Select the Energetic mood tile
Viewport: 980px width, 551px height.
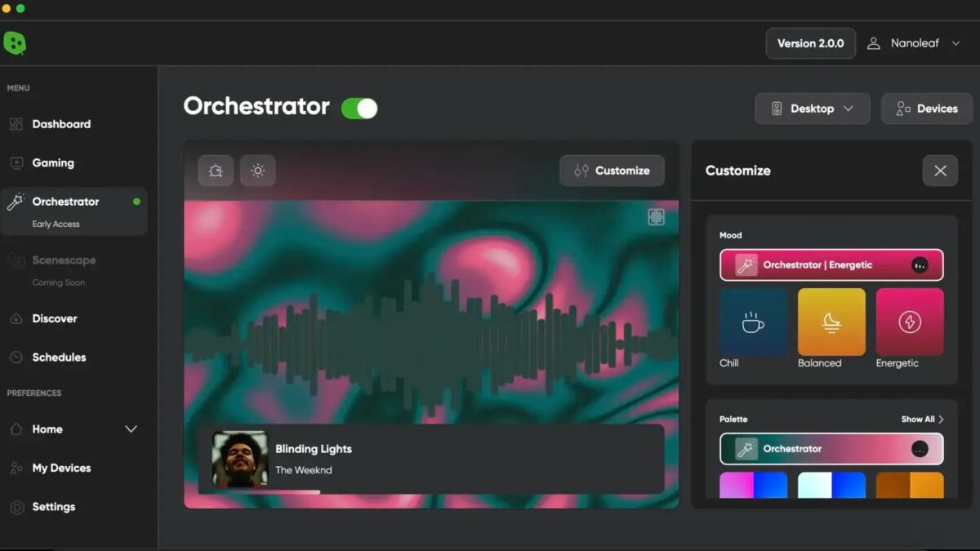click(909, 322)
